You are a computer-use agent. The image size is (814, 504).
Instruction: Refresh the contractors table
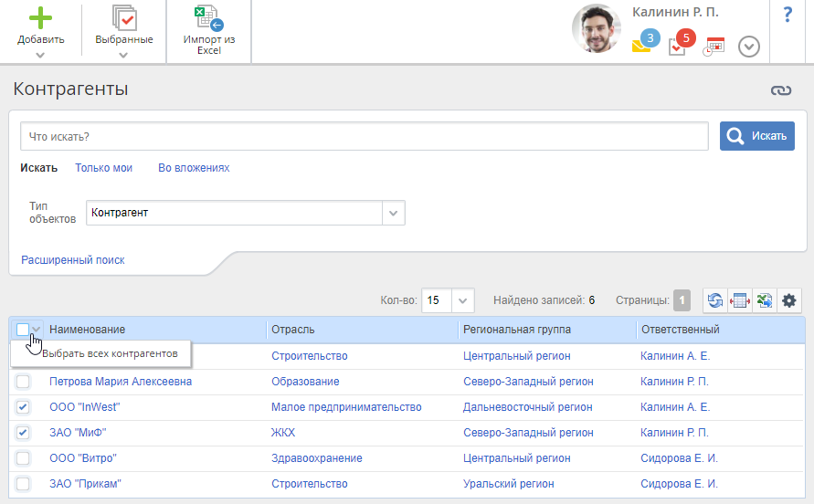coord(715,300)
